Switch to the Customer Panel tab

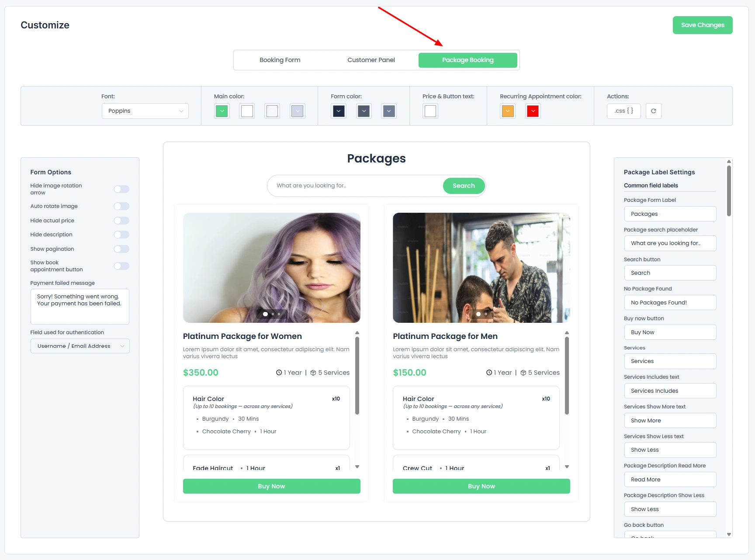[371, 60]
